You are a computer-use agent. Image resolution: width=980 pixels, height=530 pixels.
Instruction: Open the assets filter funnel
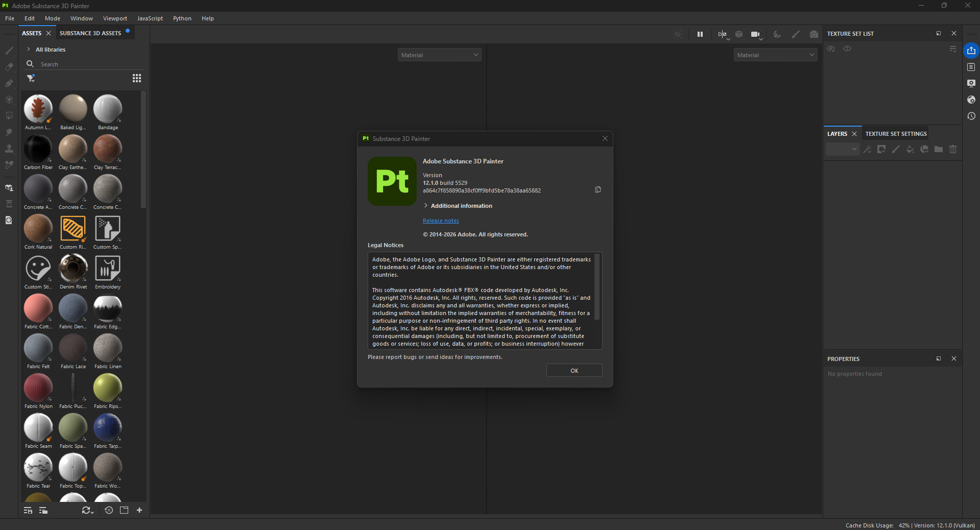click(x=31, y=78)
